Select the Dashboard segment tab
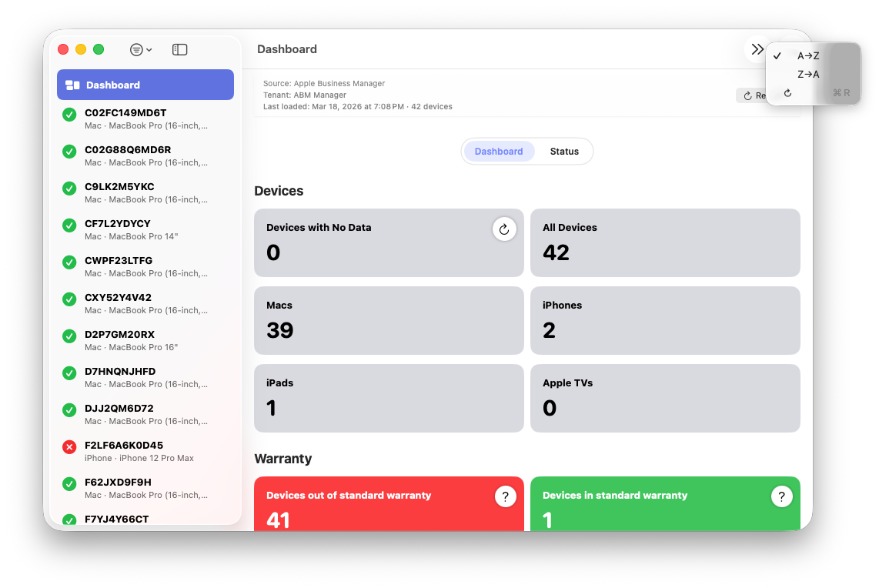 499,152
